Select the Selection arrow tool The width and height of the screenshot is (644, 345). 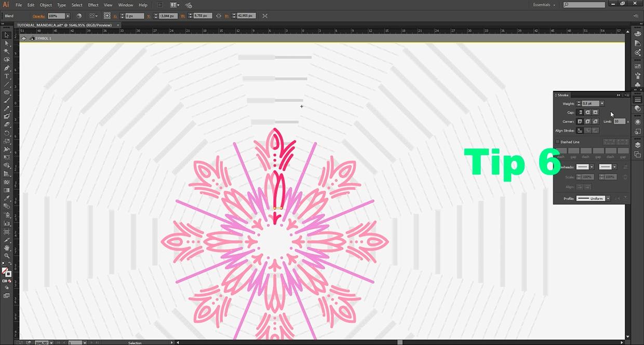[x=6, y=35]
